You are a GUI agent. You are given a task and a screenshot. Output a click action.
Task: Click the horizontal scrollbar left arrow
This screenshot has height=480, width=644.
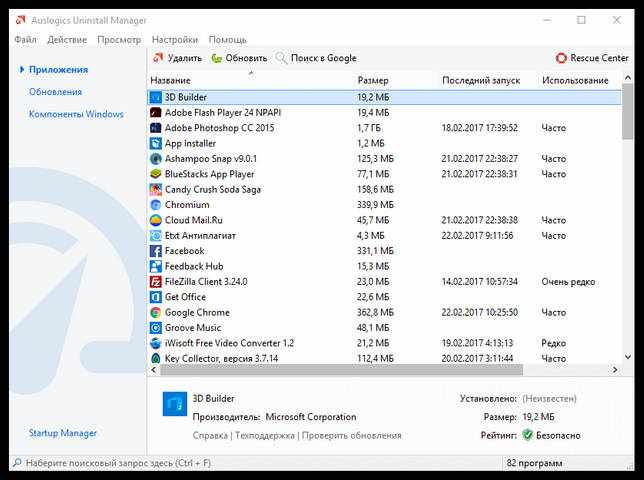pos(154,370)
